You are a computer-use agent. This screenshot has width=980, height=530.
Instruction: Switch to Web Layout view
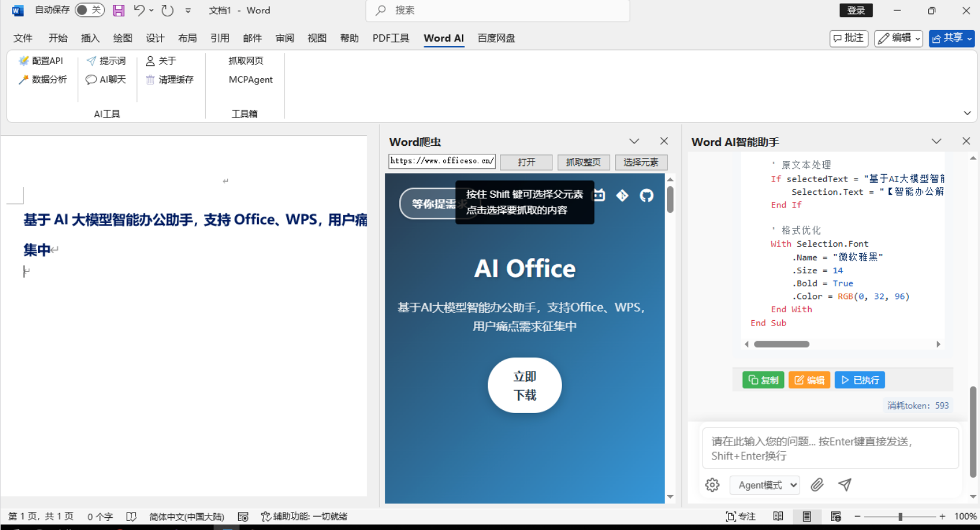pos(836,517)
